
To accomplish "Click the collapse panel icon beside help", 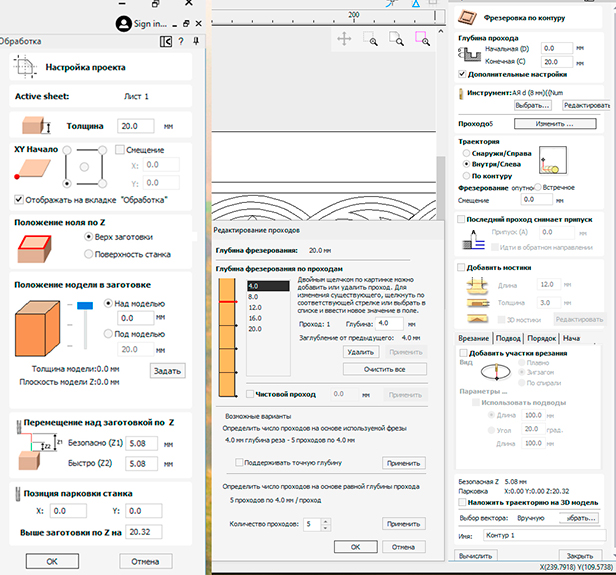I will coord(164,41).
